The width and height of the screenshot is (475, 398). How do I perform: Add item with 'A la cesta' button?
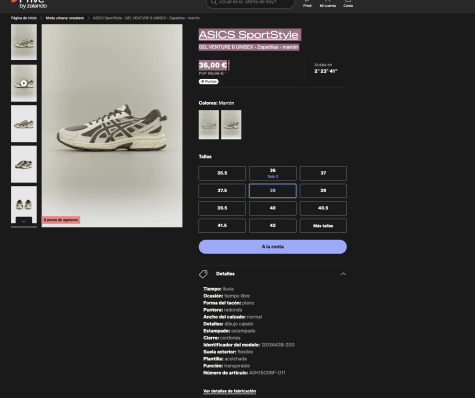pyautogui.click(x=273, y=247)
